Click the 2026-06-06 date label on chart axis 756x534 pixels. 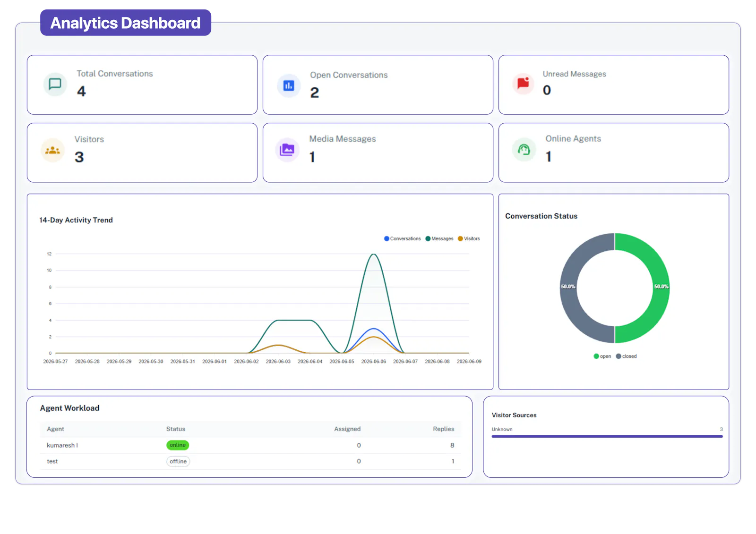(374, 361)
